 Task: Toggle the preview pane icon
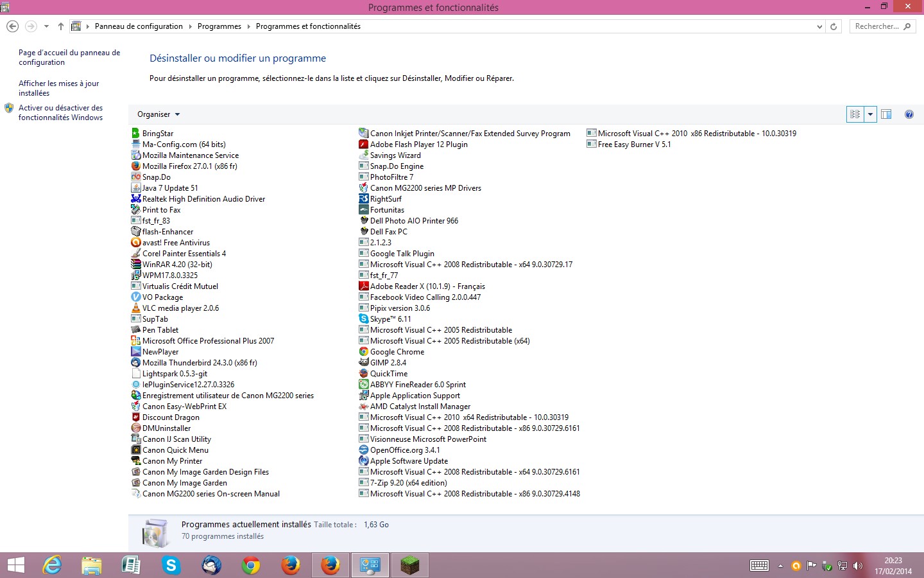pyautogui.click(x=886, y=114)
